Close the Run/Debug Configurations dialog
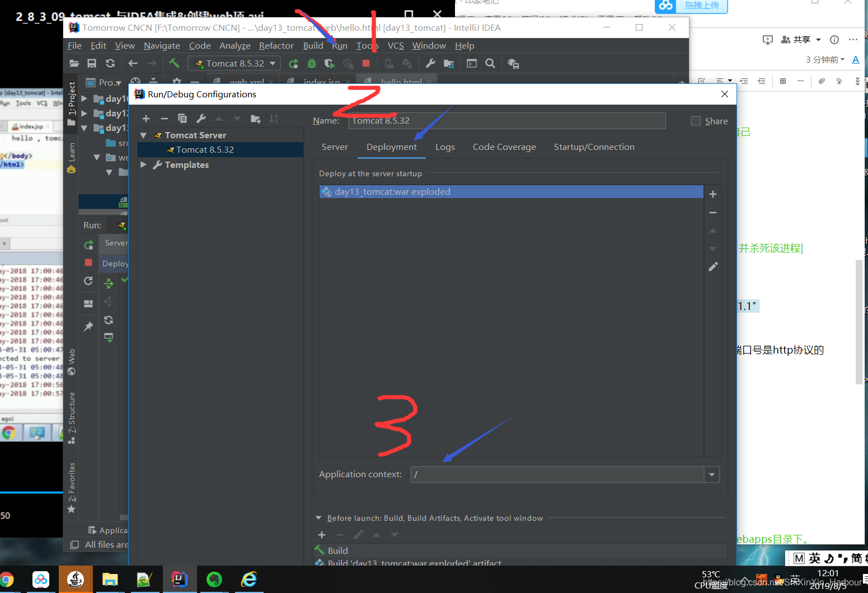This screenshot has width=868, height=593. click(725, 94)
